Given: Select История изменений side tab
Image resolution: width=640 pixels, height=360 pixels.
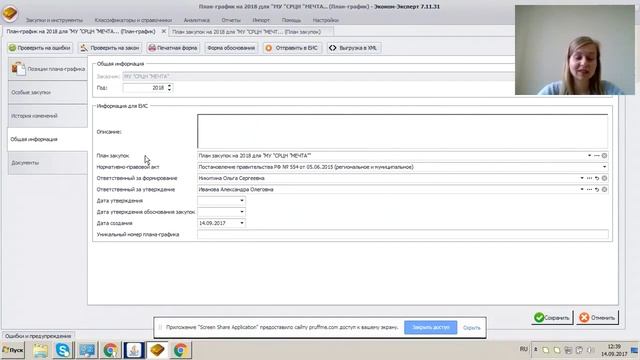Looking at the screenshot, I should point(48,116).
